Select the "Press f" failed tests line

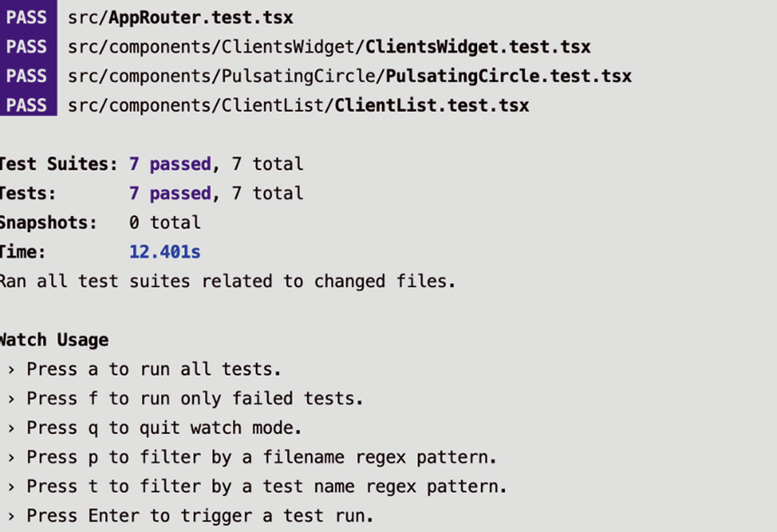coord(195,398)
